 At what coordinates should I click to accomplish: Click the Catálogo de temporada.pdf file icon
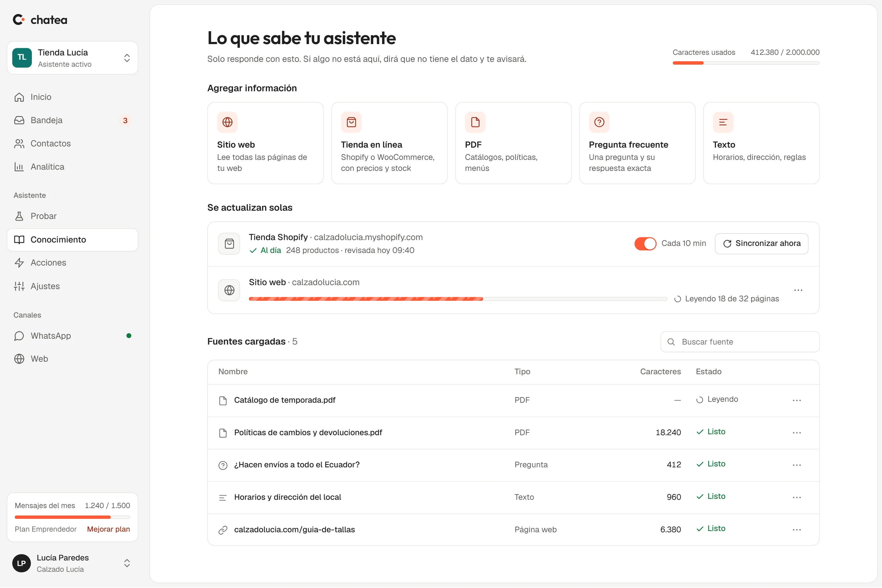coord(223,401)
